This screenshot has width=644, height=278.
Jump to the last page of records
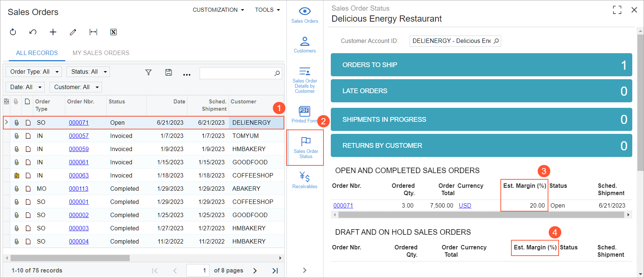[x=275, y=271]
